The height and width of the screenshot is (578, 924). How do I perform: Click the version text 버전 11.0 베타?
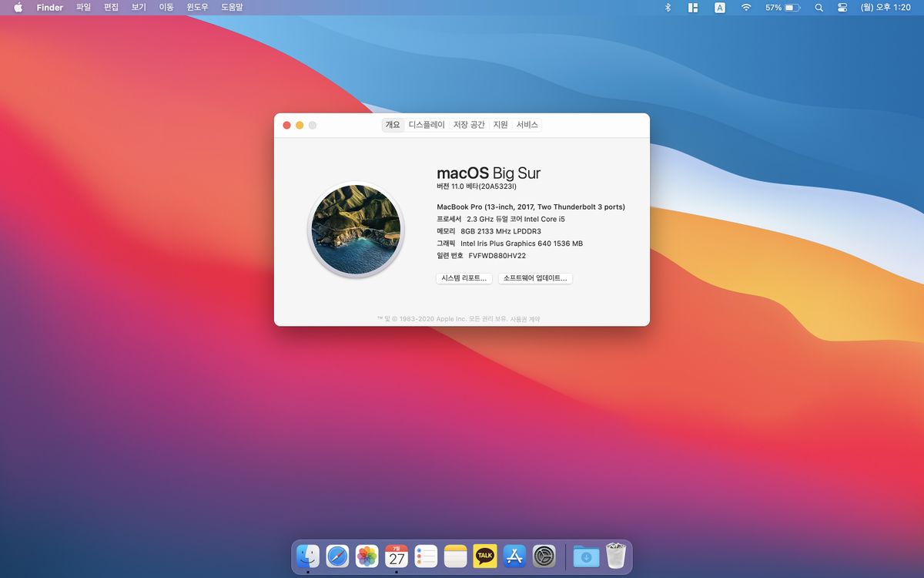[475, 187]
